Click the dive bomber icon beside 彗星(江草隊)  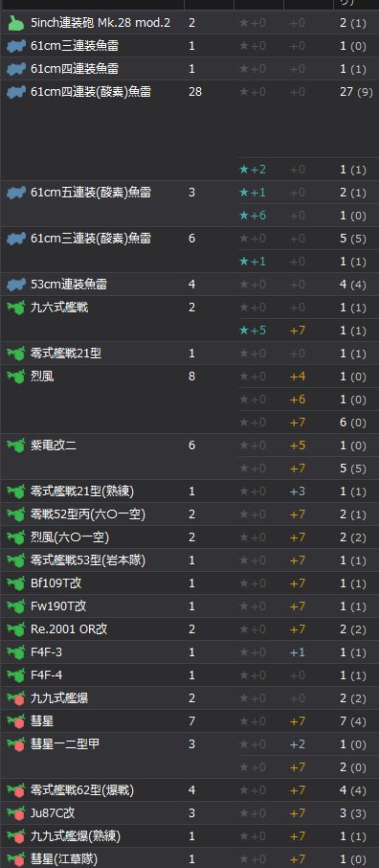coord(16,859)
